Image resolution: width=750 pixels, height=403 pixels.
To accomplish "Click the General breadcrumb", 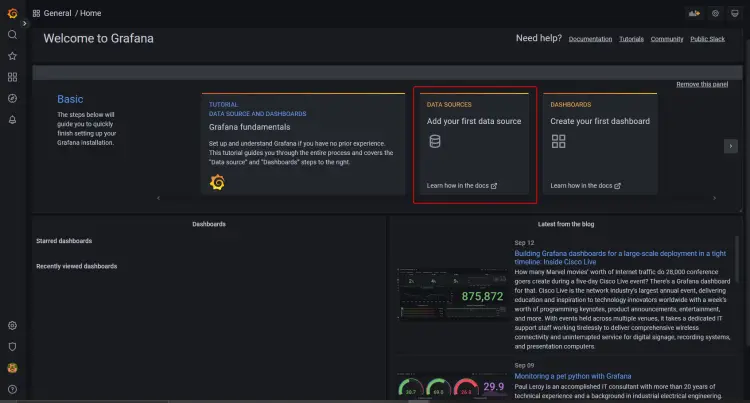I will (57, 13).
